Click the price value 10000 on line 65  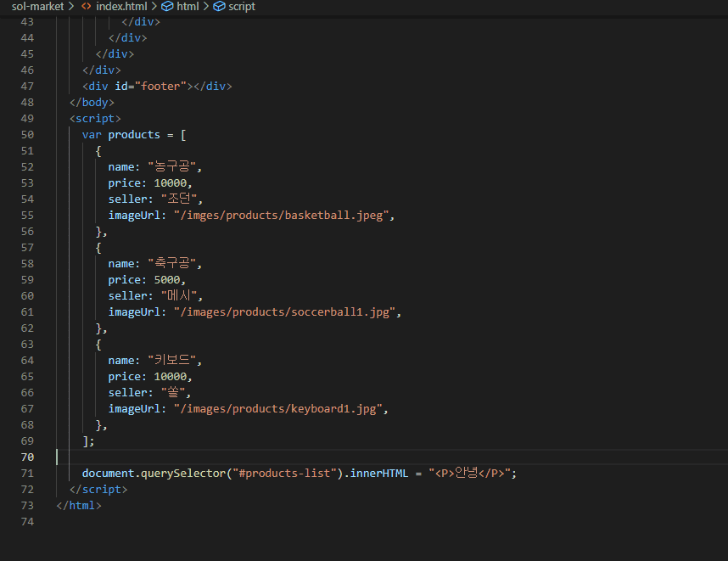(171, 376)
